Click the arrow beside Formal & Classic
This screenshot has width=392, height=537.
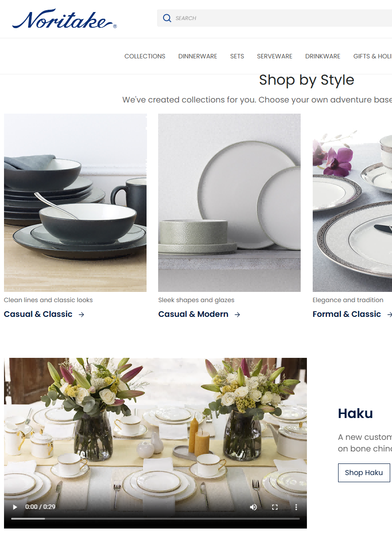click(390, 315)
